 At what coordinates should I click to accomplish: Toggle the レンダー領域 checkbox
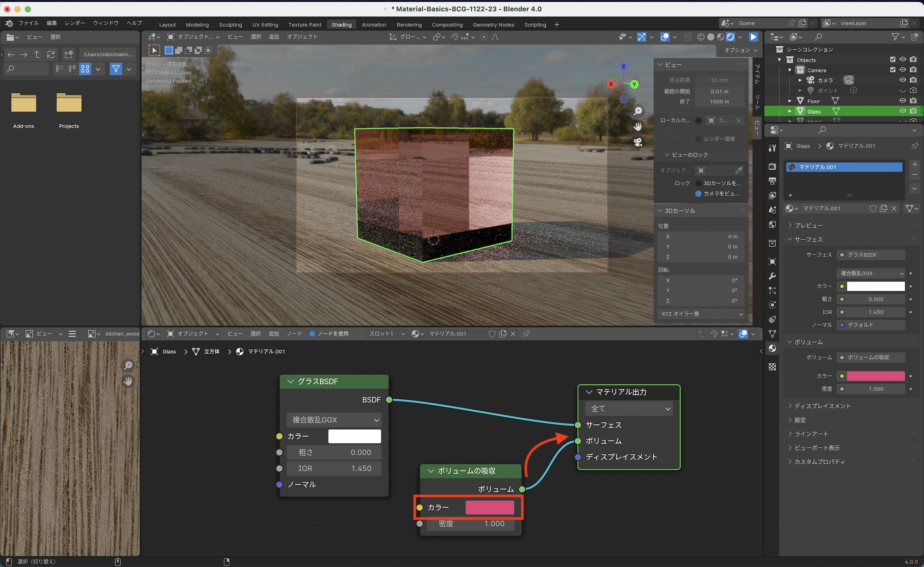point(699,139)
